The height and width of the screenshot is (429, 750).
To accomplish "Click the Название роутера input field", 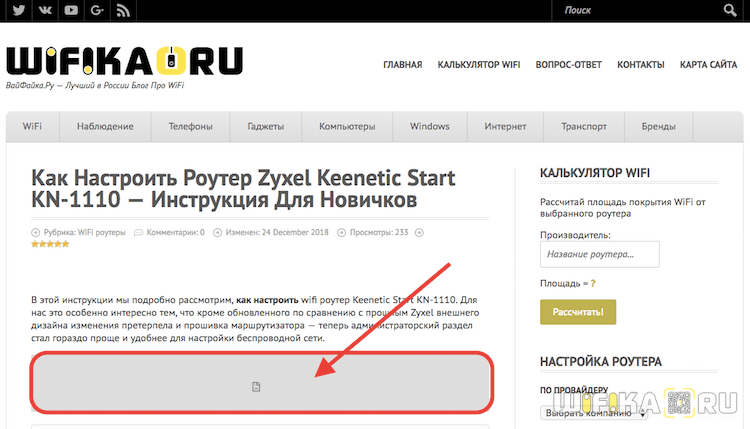I will [x=600, y=254].
